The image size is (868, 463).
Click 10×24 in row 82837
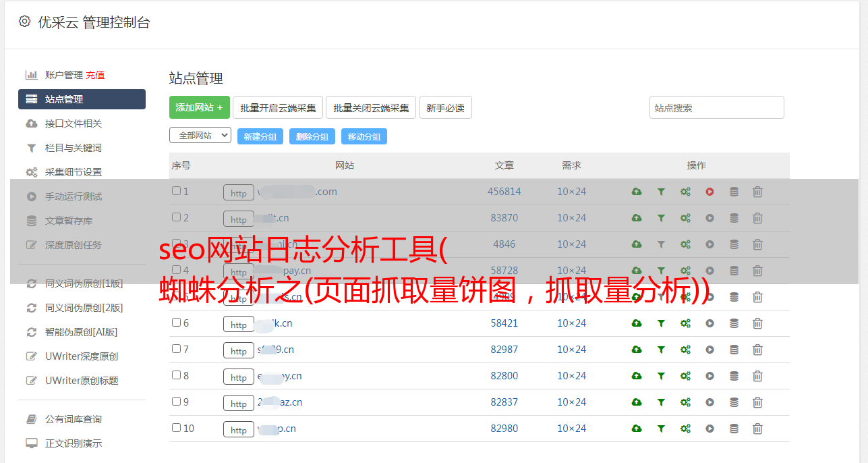tap(572, 402)
